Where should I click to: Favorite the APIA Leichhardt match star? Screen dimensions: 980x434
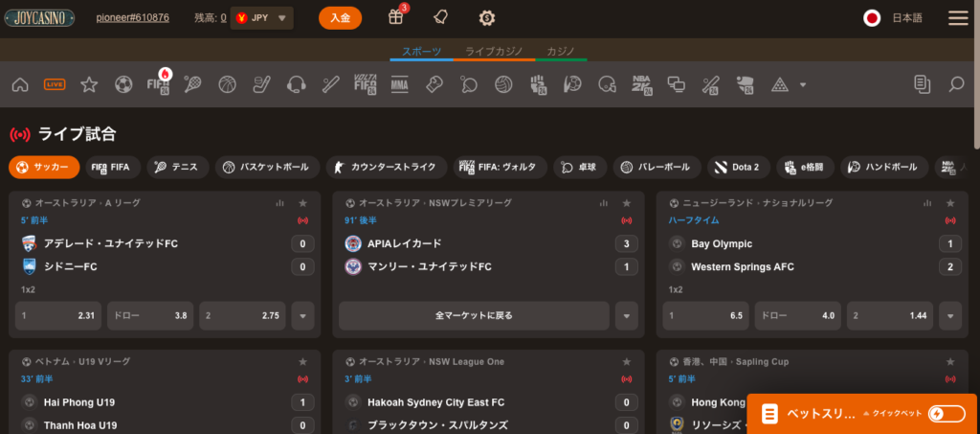tap(626, 203)
